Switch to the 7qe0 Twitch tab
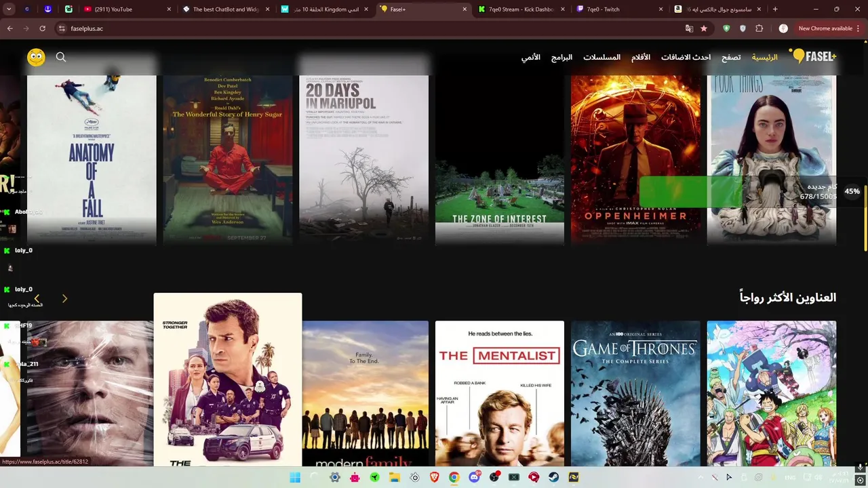The width and height of the screenshot is (868, 488). (x=619, y=9)
